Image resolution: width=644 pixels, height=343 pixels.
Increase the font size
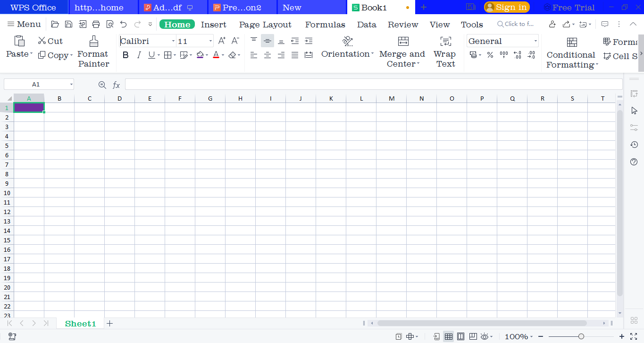click(x=221, y=41)
